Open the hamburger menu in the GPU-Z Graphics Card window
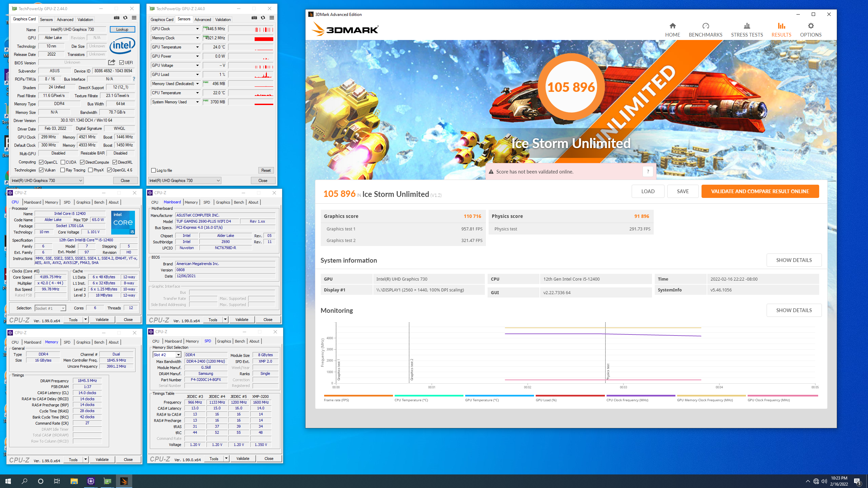Viewport: 868px width, 488px height. point(134,18)
